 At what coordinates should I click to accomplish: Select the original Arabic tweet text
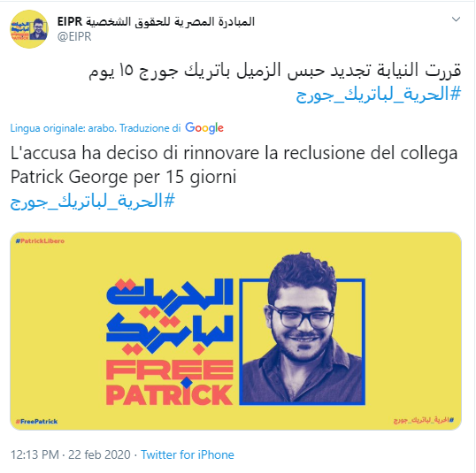275,71
